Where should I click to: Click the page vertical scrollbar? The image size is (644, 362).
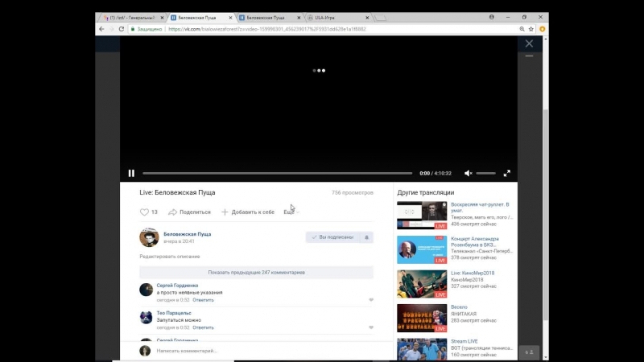pos(546,213)
